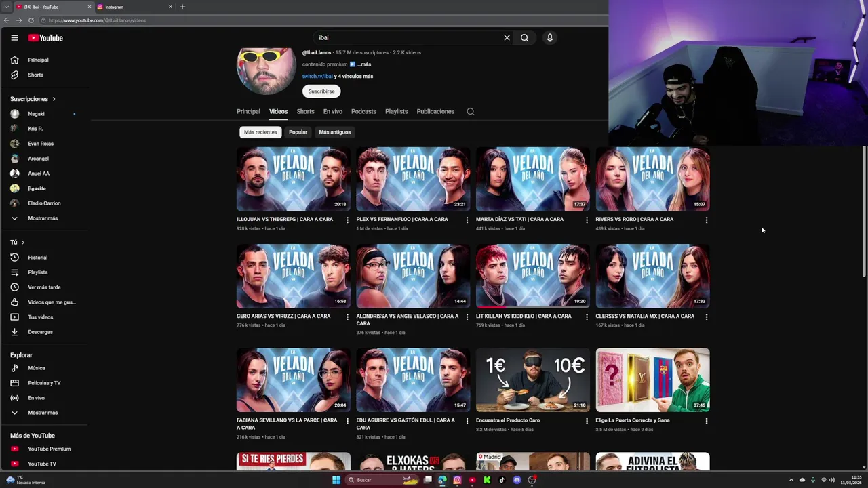The image size is (868, 488).
Task: Open Películas y TV under Explorar
Action: click(x=44, y=383)
